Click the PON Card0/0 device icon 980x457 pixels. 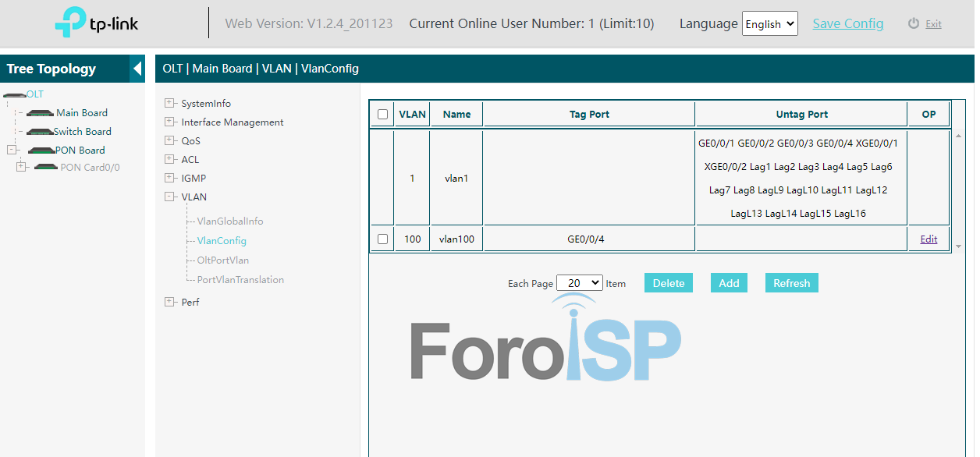coord(46,167)
